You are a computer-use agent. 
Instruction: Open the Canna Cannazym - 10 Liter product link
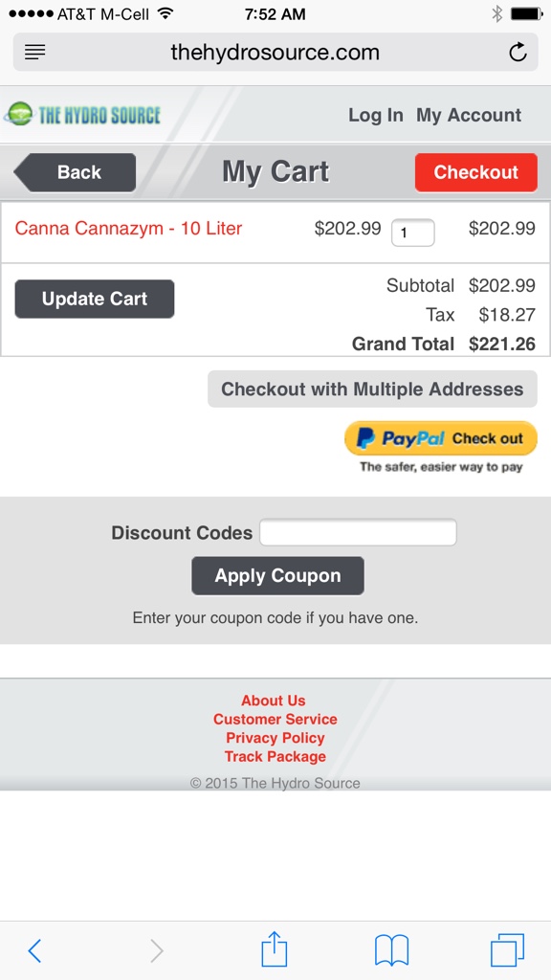point(128,228)
